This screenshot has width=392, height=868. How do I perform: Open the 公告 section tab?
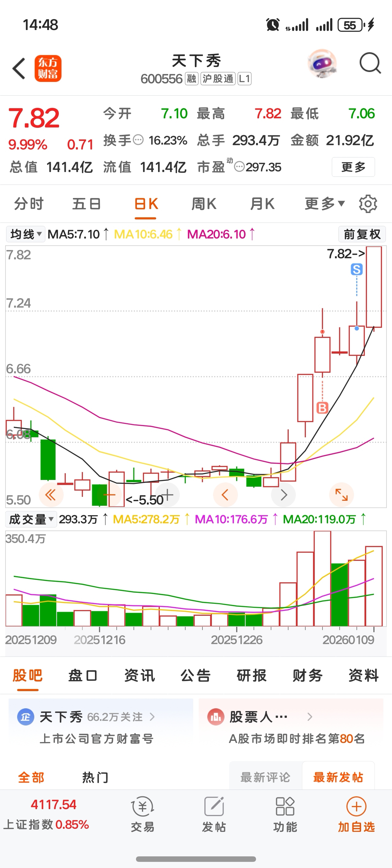point(195,676)
